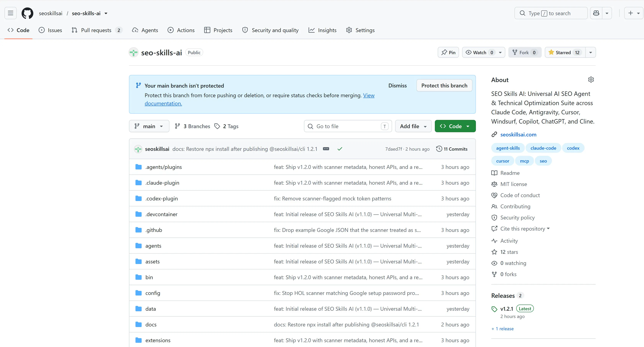Click Protect this branch button

(x=444, y=85)
